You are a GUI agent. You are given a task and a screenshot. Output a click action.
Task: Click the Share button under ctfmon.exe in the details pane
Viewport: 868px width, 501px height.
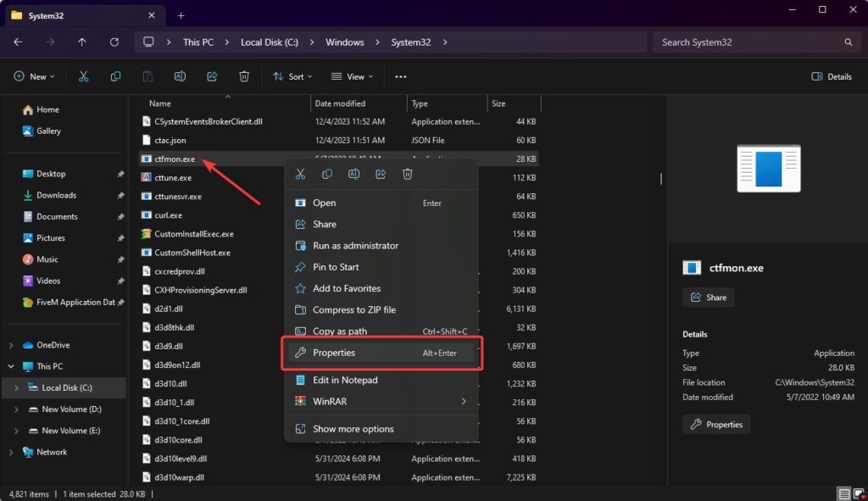point(709,298)
